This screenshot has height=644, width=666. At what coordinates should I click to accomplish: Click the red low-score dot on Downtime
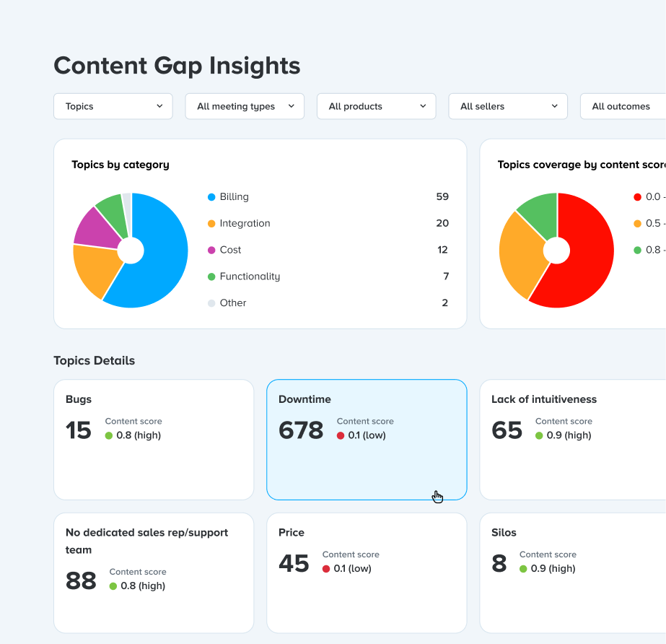341,436
